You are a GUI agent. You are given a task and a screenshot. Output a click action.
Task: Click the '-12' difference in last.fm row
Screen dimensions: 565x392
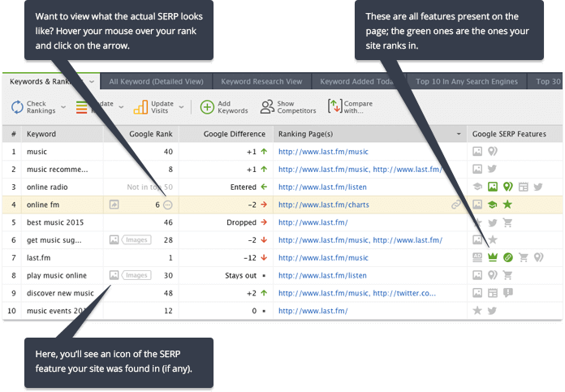pos(250,257)
